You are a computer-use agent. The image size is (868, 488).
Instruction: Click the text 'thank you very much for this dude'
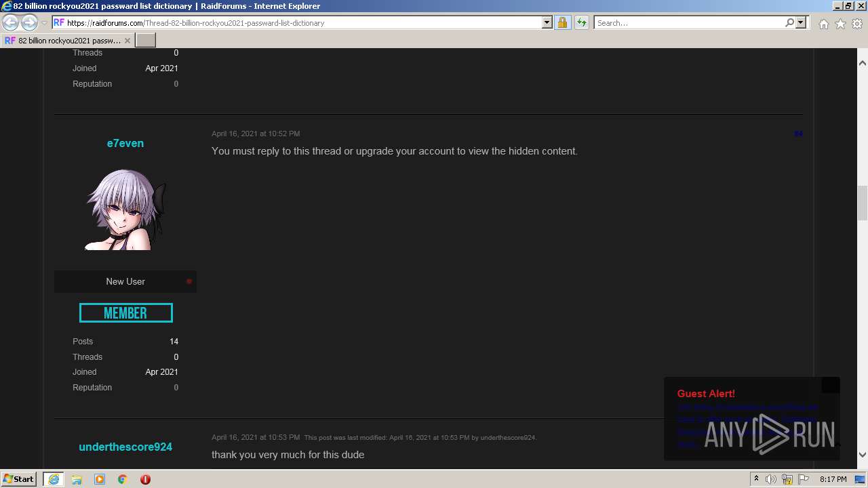click(x=288, y=455)
